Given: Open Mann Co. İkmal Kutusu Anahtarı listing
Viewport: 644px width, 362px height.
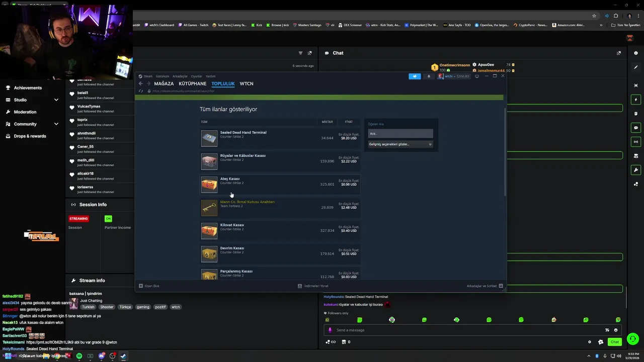Looking at the screenshot, I should click(x=280, y=208).
